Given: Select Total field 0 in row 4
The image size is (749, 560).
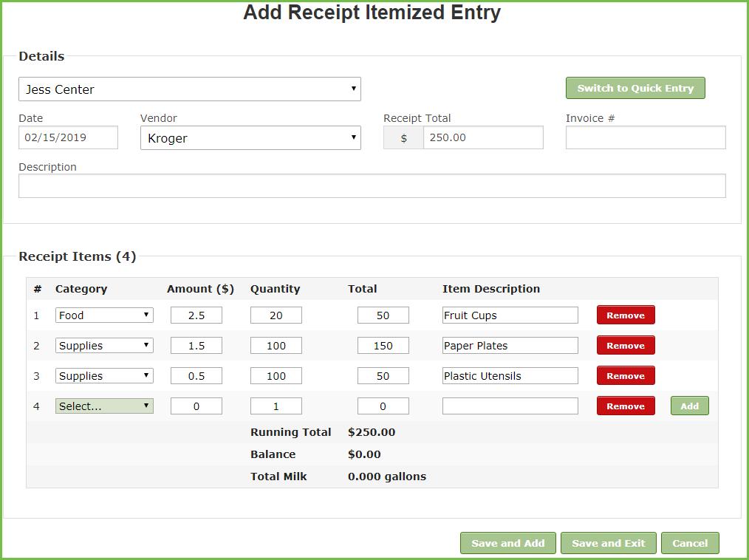Looking at the screenshot, I should click(383, 406).
